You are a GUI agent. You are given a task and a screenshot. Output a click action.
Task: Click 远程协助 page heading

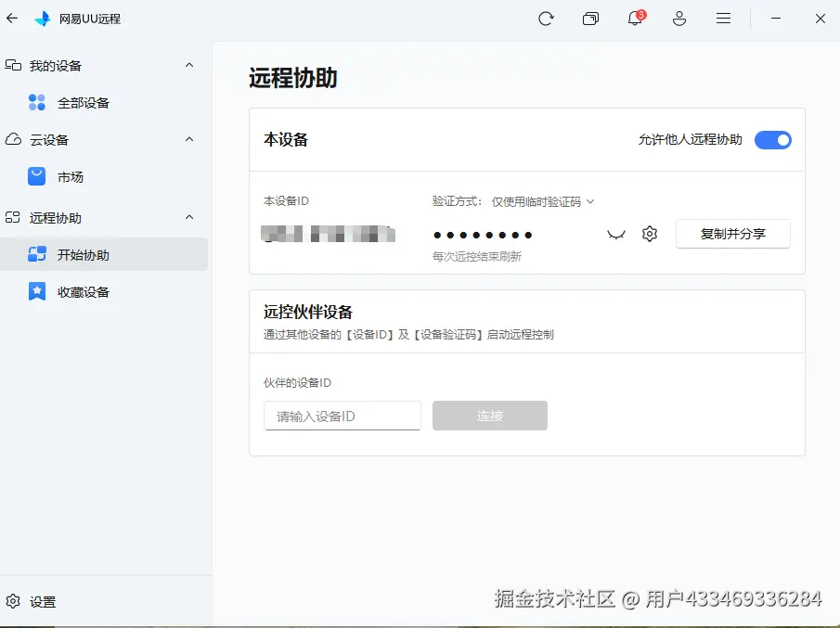tap(293, 78)
